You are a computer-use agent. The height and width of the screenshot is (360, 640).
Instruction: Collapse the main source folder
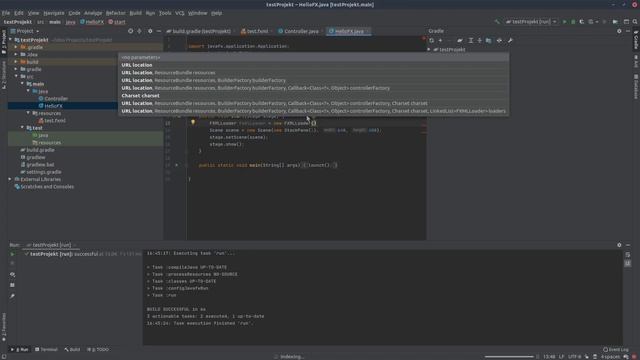[22, 84]
